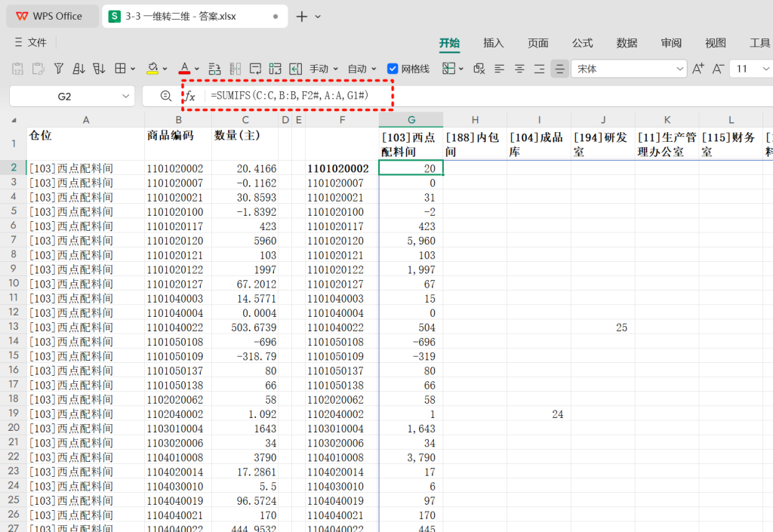This screenshot has width=773, height=532.
Task: Increase font size with A+ icon
Action: point(698,69)
